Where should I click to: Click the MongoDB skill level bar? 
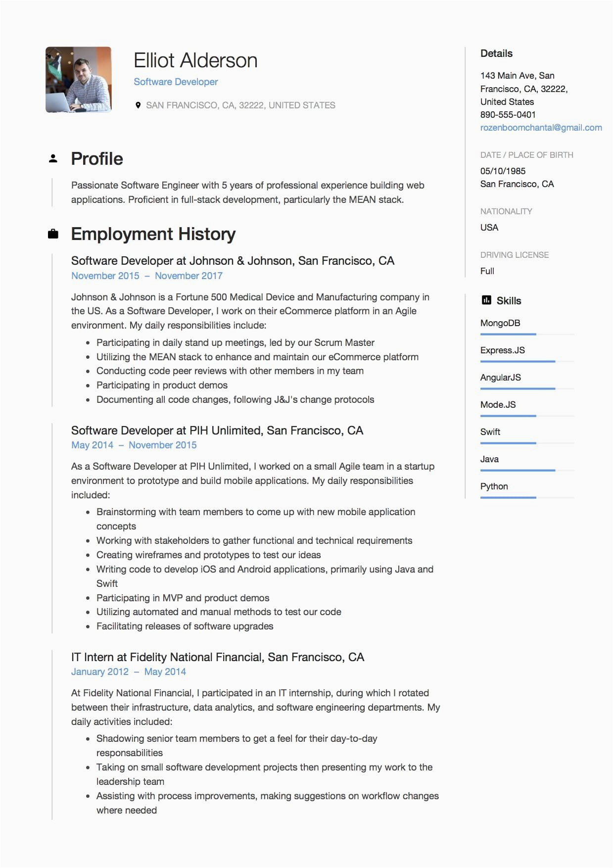[x=527, y=335]
